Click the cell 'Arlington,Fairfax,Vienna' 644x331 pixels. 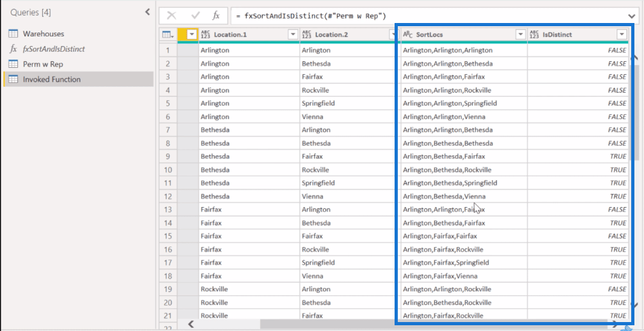pyautogui.click(x=464, y=276)
